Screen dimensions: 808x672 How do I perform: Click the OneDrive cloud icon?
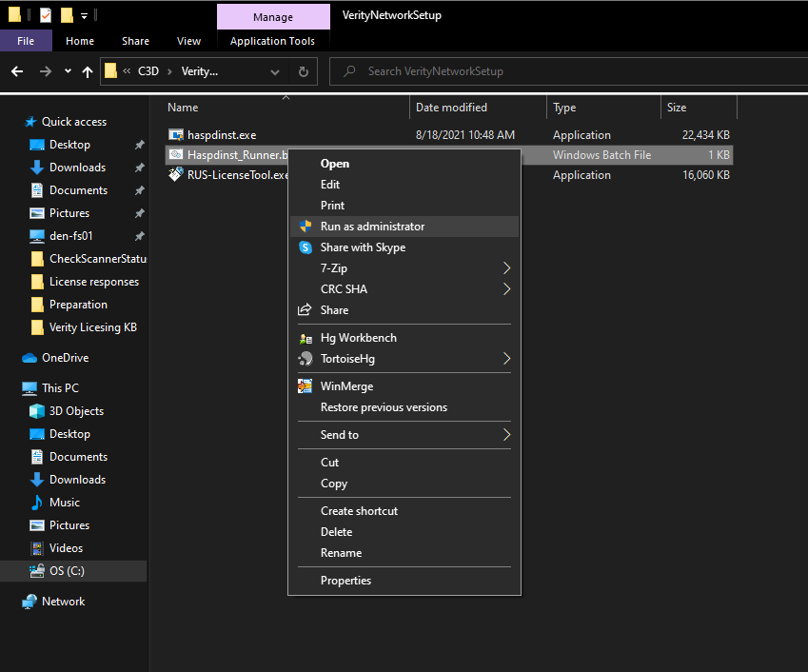[x=30, y=358]
